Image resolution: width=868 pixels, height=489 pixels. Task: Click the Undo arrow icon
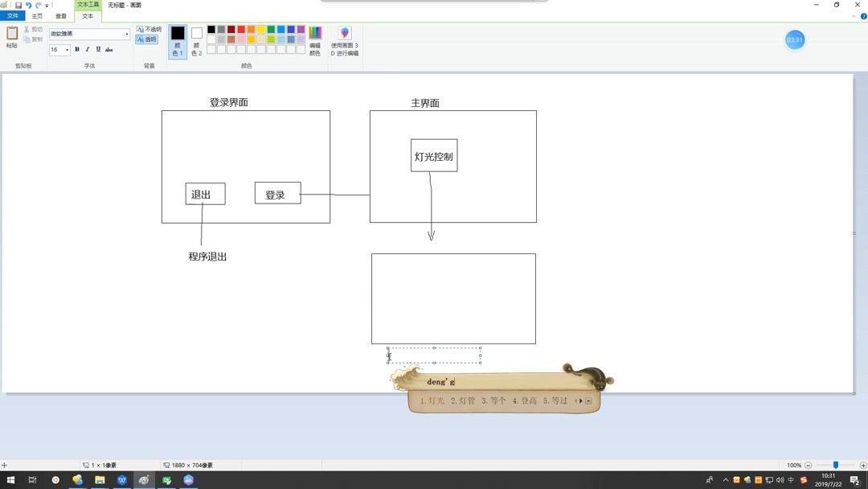pos(30,5)
